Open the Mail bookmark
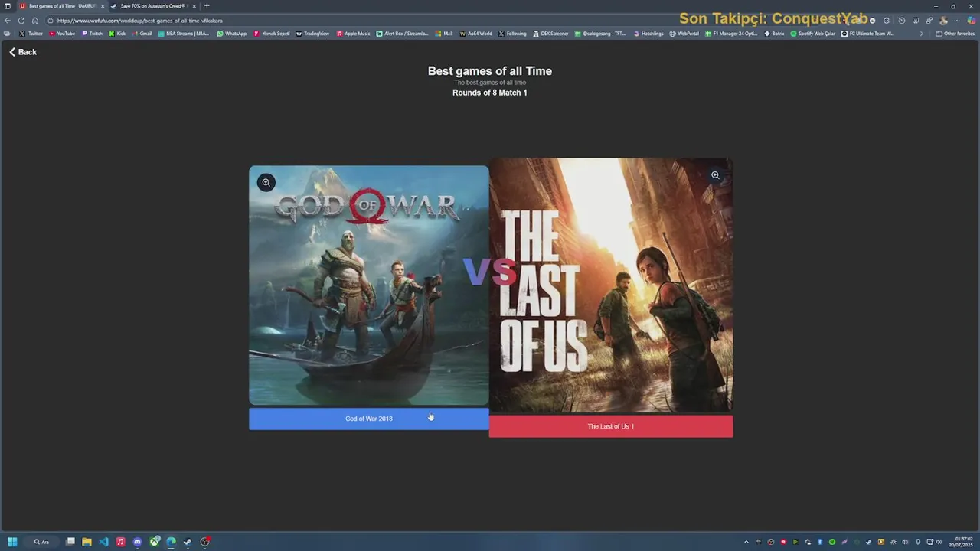 tap(444, 34)
